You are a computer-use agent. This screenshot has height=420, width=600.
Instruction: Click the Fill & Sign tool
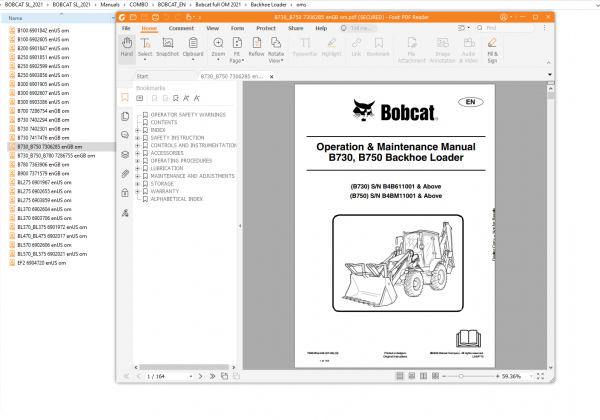click(492, 50)
